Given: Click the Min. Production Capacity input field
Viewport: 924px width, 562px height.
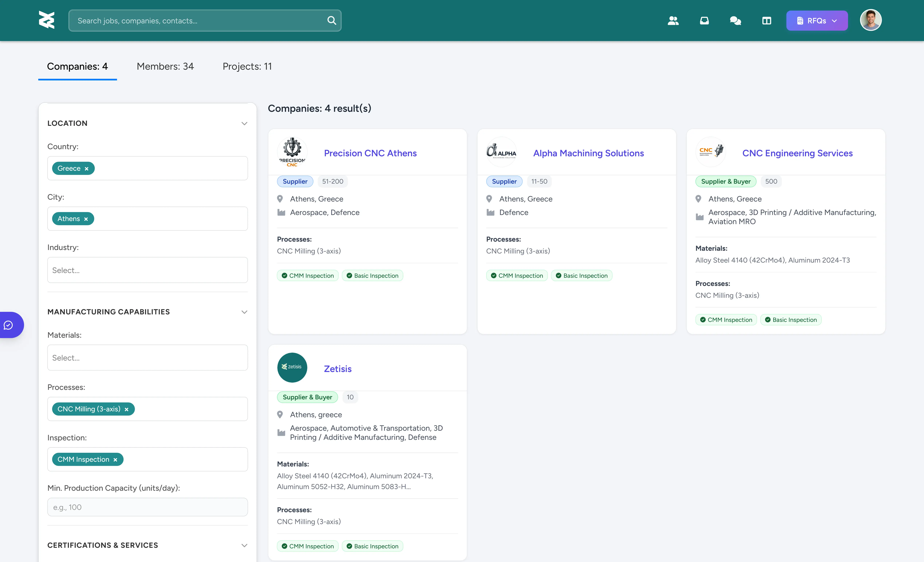Looking at the screenshot, I should click(x=147, y=507).
